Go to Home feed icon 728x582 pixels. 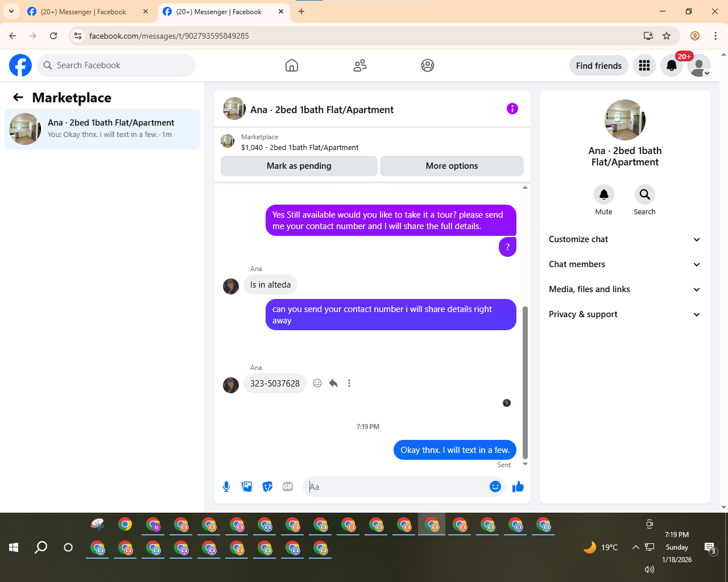[x=292, y=65]
